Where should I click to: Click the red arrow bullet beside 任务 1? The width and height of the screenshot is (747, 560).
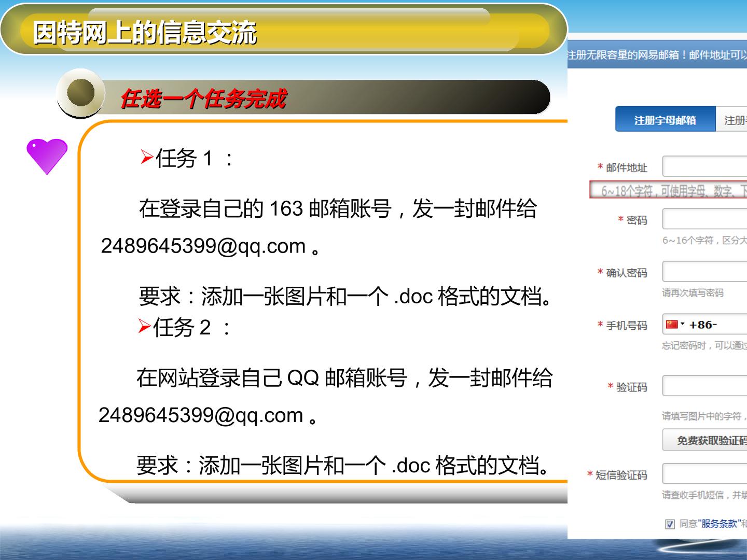147,157
